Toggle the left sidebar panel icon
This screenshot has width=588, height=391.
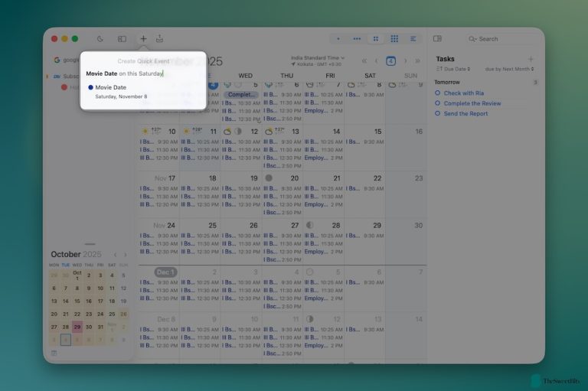pyautogui.click(x=122, y=38)
